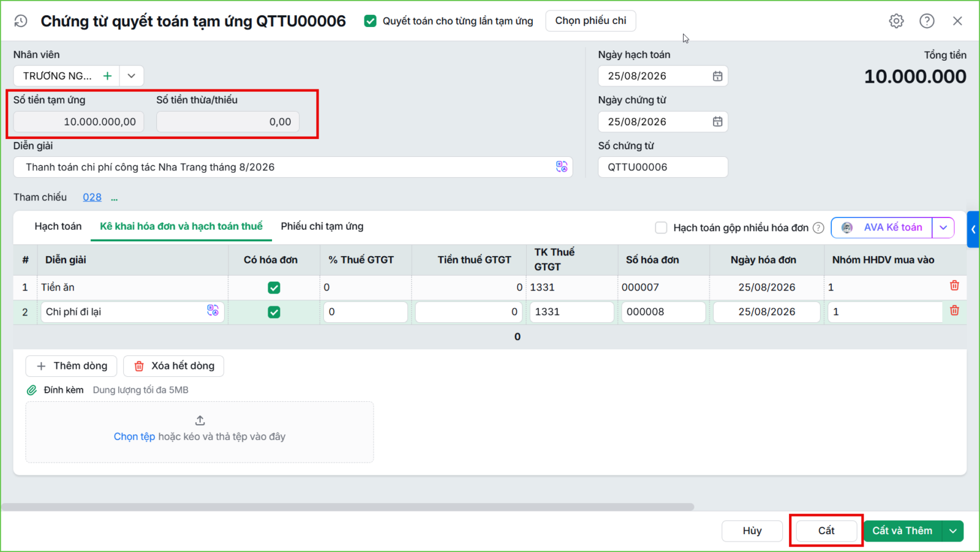The height and width of the screenshot is (552, 980).
Task: Close the settlement voucher dialog
Action: point(957,21)
